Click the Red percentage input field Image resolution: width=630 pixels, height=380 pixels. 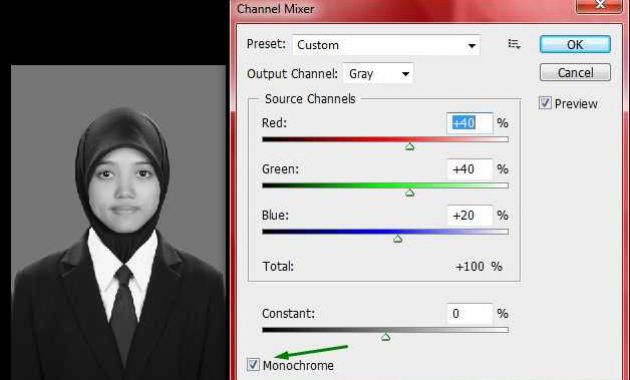point(469,123)
